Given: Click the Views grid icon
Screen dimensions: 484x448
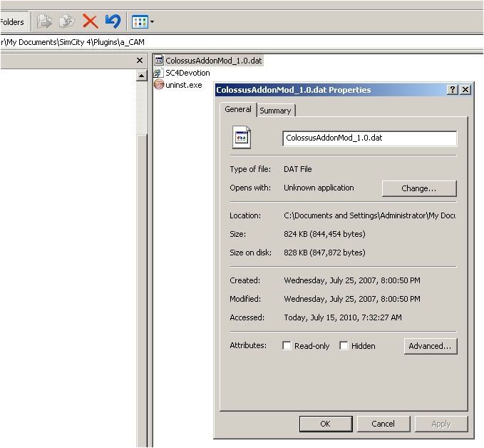Looking at the screenshot, I should point(140,22).
